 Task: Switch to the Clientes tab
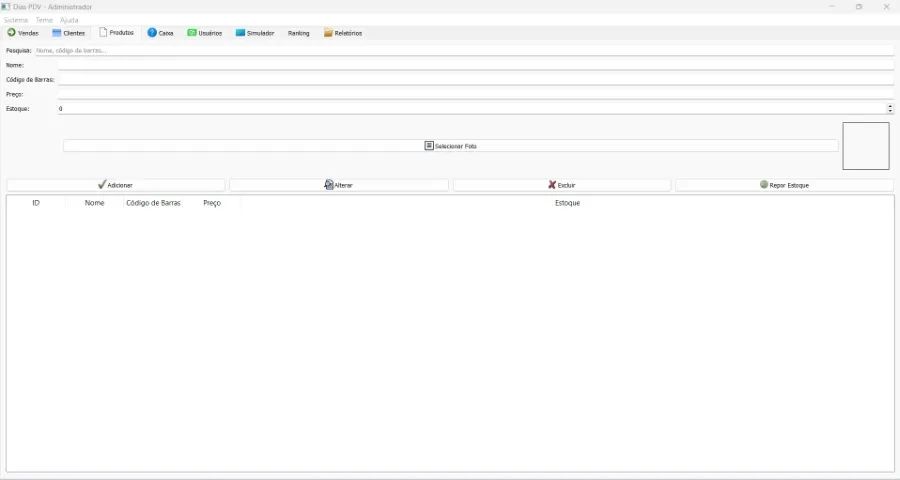(x=68, y=33)
